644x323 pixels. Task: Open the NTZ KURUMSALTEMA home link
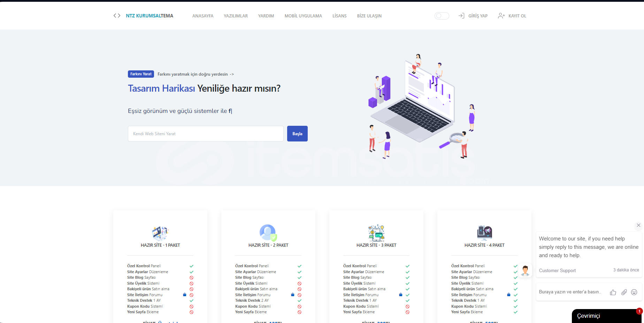point(149,16)
